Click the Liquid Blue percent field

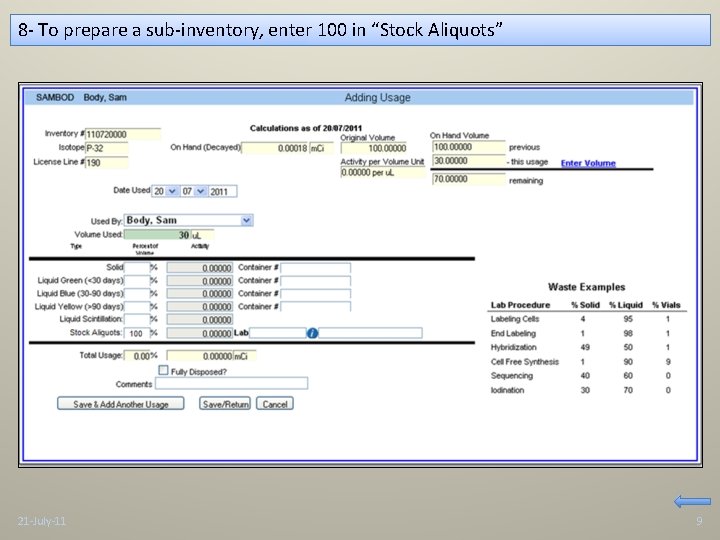(x=137, y=293)
